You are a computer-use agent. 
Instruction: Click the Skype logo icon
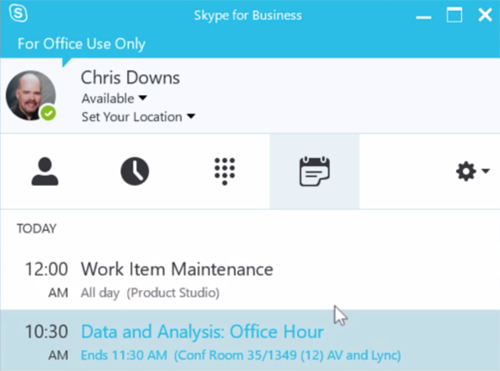[x=18, y=14]
